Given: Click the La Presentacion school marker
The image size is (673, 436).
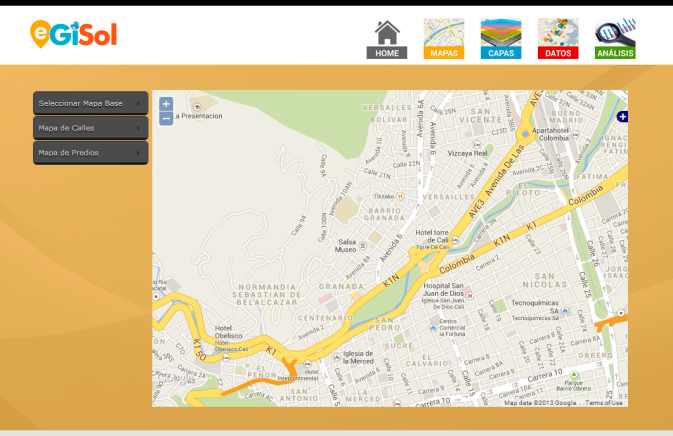Looking at the screenshot, I should pos(197,107).
